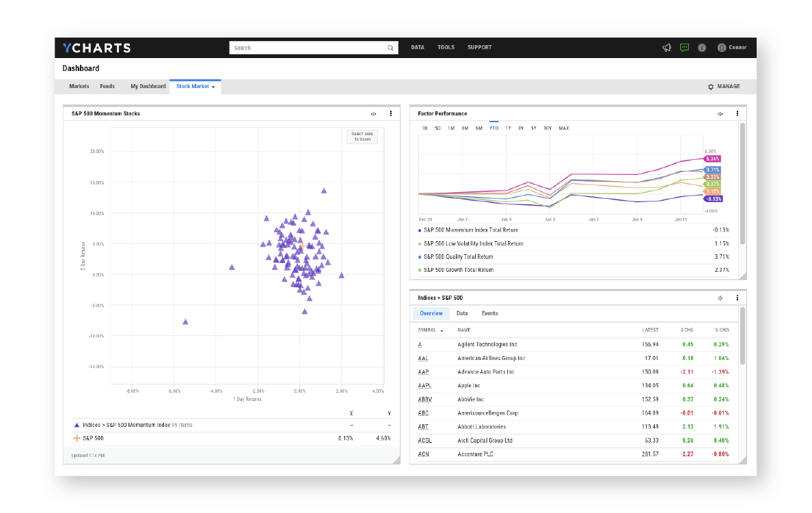Open the ABT ticker link
The height and width of the screenshot is (513, 812).
[423, 427]
